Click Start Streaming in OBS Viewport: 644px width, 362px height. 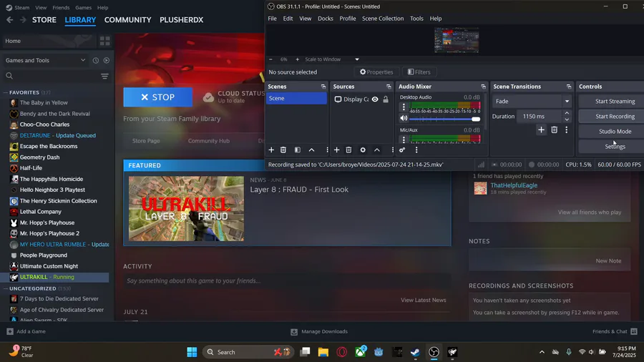click(615, 101)
